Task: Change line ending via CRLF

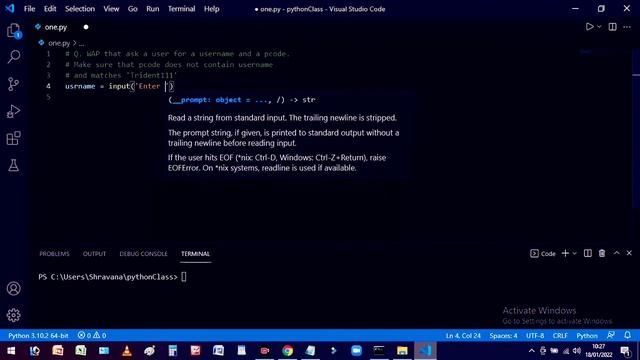Action: click(560, 336)
